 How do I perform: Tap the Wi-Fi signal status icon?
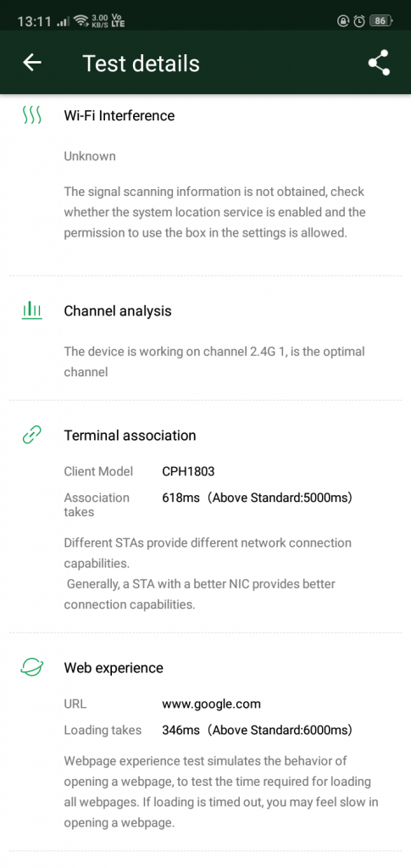click(81, 21)
